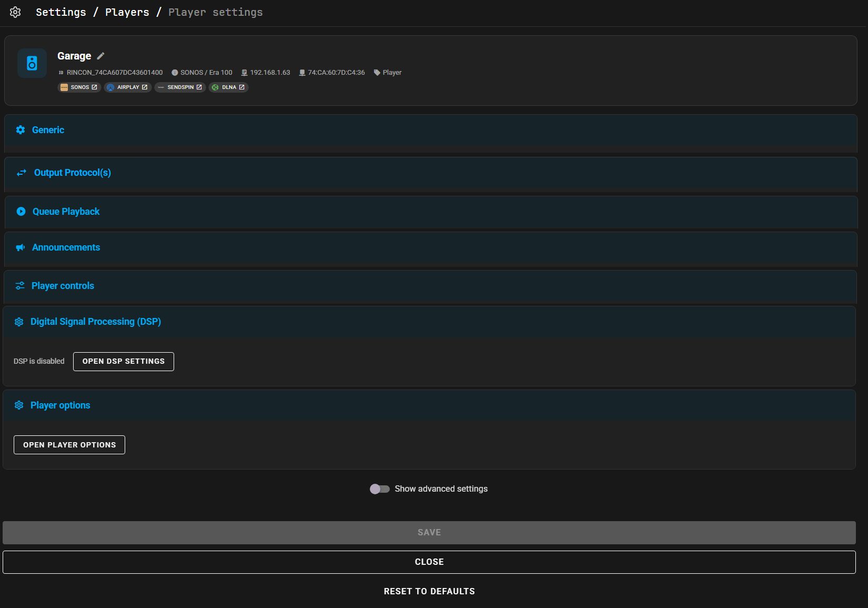Collapse the Digital Signal Processing (DSP) section

point(95,322)
